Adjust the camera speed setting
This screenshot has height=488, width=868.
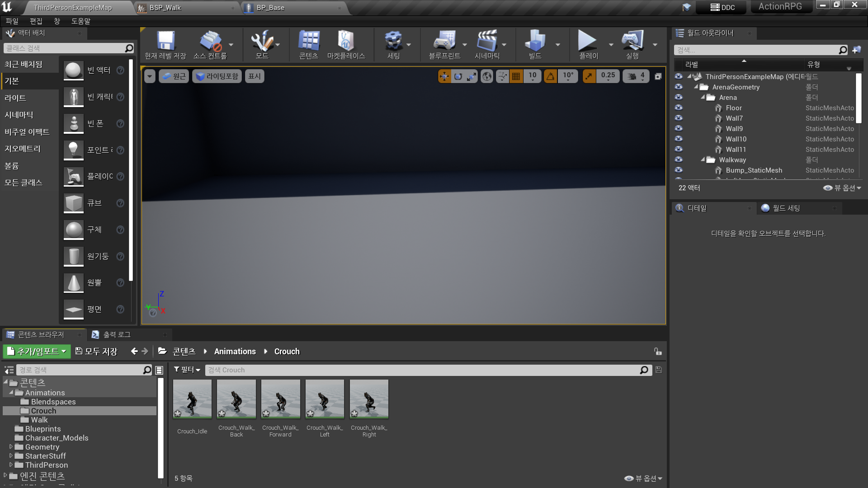(x=635, y=76)
